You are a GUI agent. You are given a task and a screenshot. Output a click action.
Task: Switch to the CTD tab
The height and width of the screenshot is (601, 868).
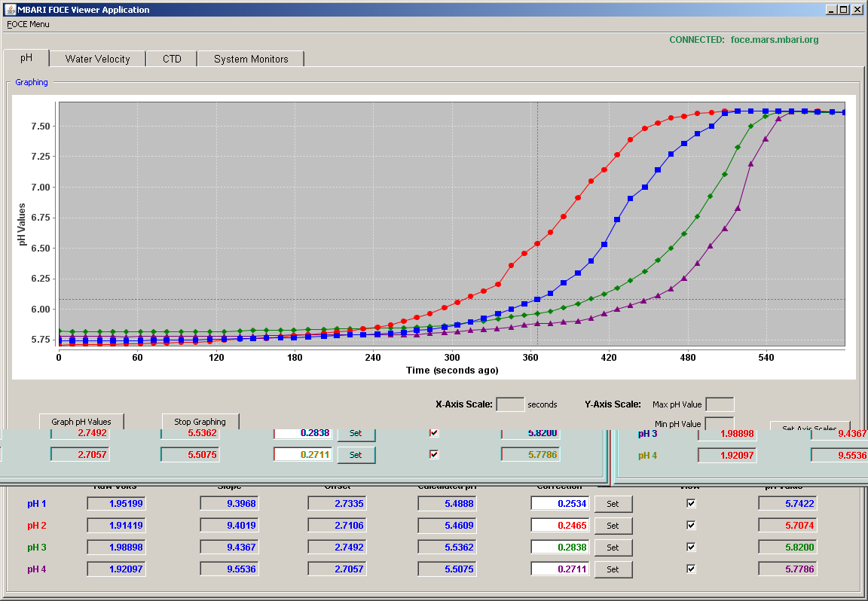(x=172, y=59)
